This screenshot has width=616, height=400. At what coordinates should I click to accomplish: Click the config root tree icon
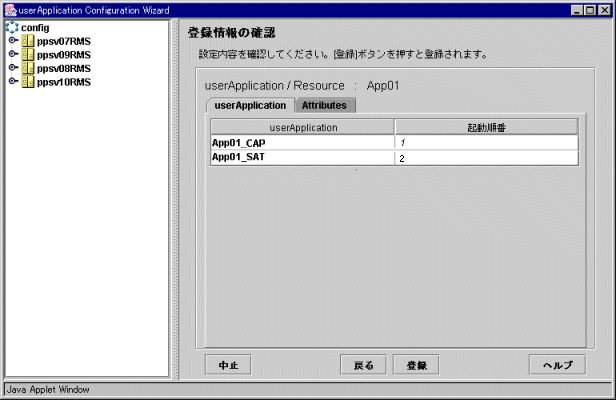point(11,28)
